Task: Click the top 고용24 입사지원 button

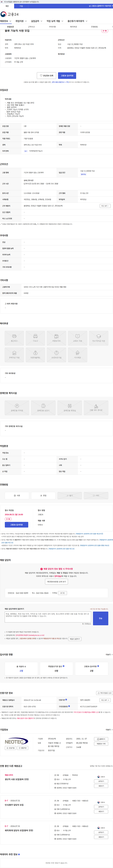Action: point(67,75)
